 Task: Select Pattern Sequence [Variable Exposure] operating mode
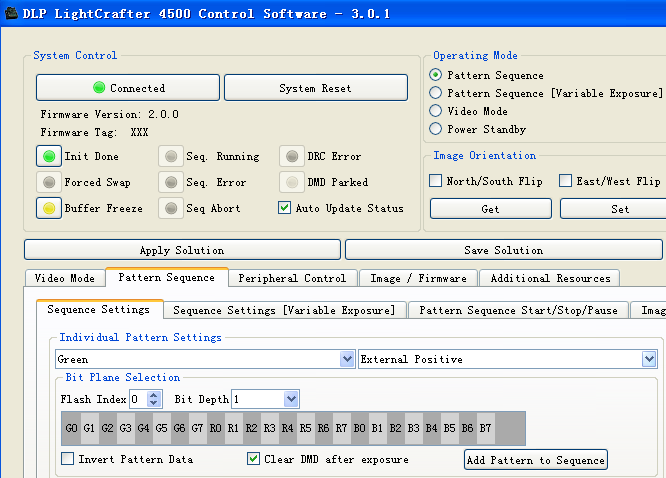coord(435,93)
